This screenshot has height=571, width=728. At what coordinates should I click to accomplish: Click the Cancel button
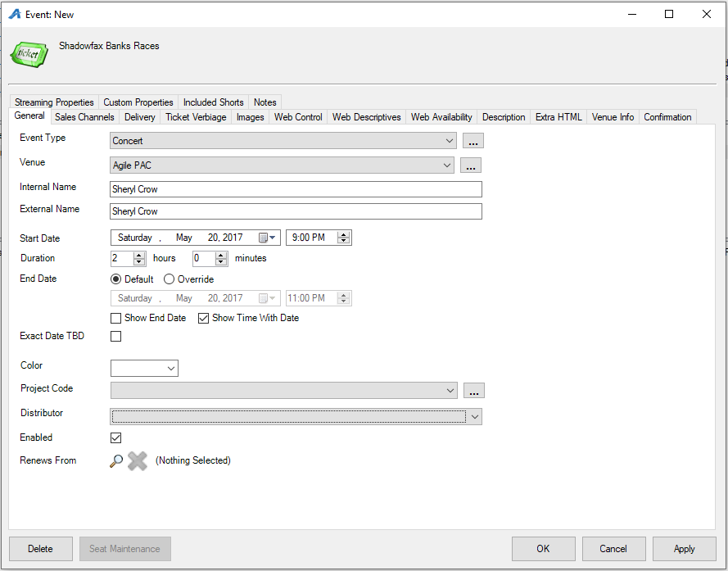click(x=613, y=549)
